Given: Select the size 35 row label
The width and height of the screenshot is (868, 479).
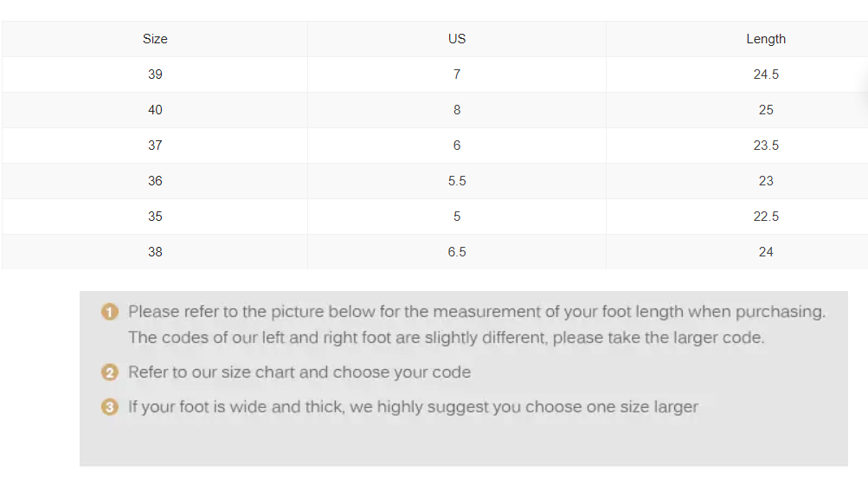Looking at the screenshot, I should [155, 217].
